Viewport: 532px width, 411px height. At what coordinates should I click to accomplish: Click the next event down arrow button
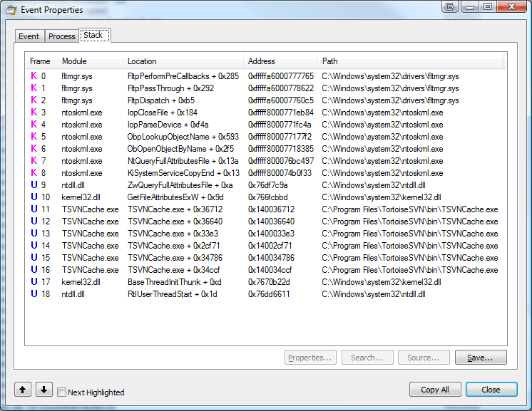[44, 390]
